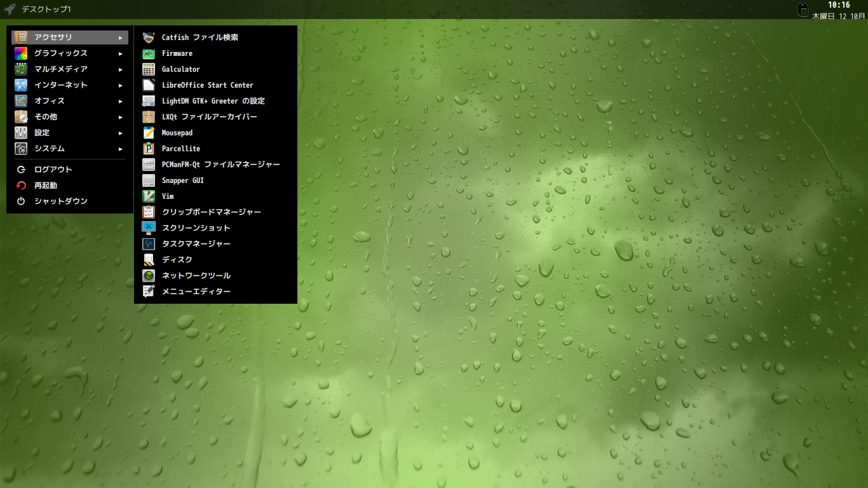Expand the 設定 submenu arrow

point(121,133)
